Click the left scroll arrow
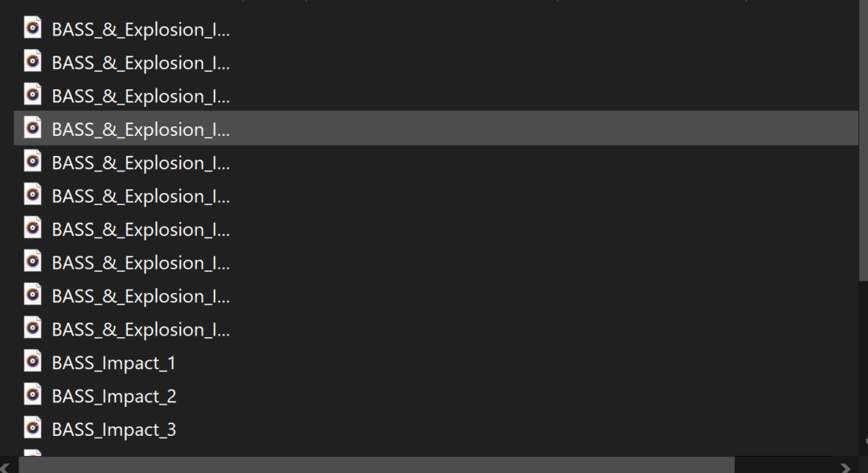This screenshot has width=868, height=473. pyautogui.click(x=6, y=467)
